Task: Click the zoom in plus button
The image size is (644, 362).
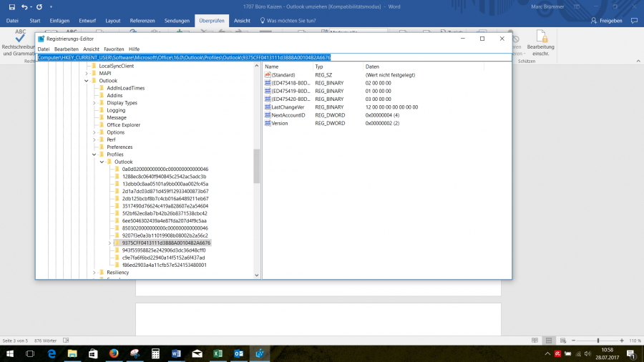Action: pos(622,341)
